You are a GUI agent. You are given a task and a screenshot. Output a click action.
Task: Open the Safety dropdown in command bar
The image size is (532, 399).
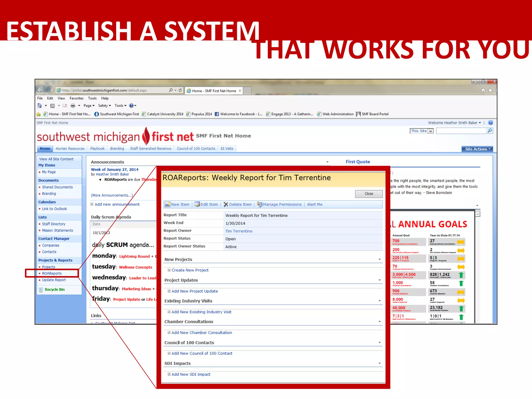[x=104, y=106]
